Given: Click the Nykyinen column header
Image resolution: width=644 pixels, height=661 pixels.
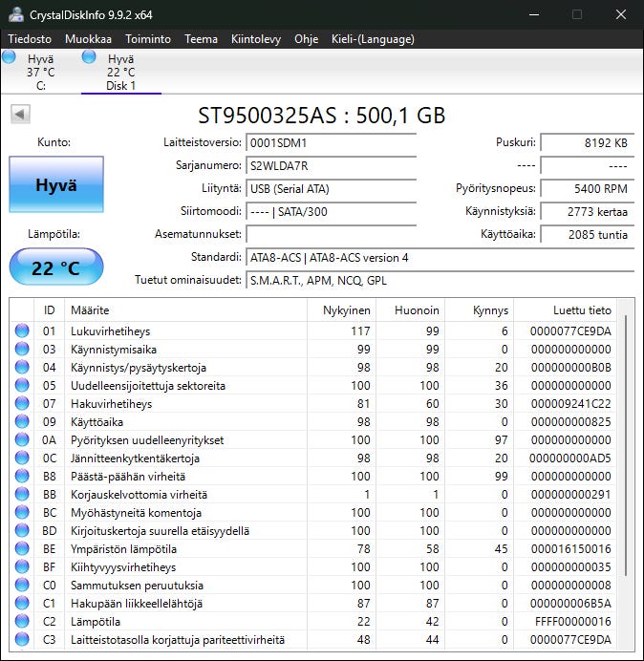Looking at the screenshot, I should [x=342, y=310].
